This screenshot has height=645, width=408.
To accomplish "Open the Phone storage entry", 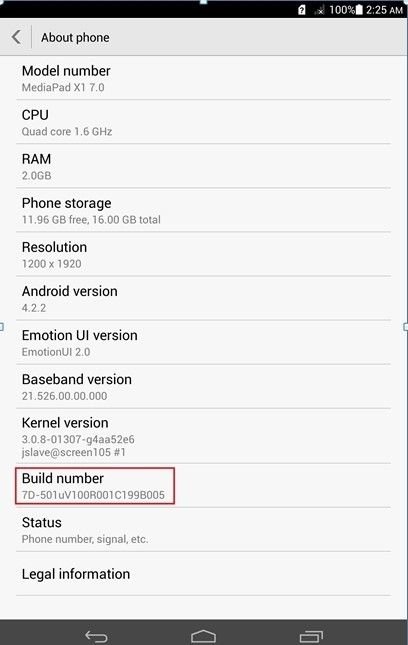I will (204, 210).
